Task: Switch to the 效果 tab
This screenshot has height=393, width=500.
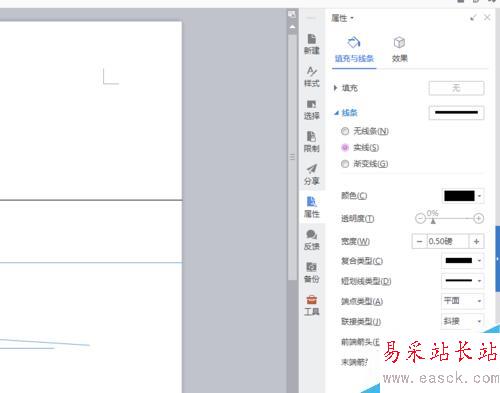Action: point(399,50)
